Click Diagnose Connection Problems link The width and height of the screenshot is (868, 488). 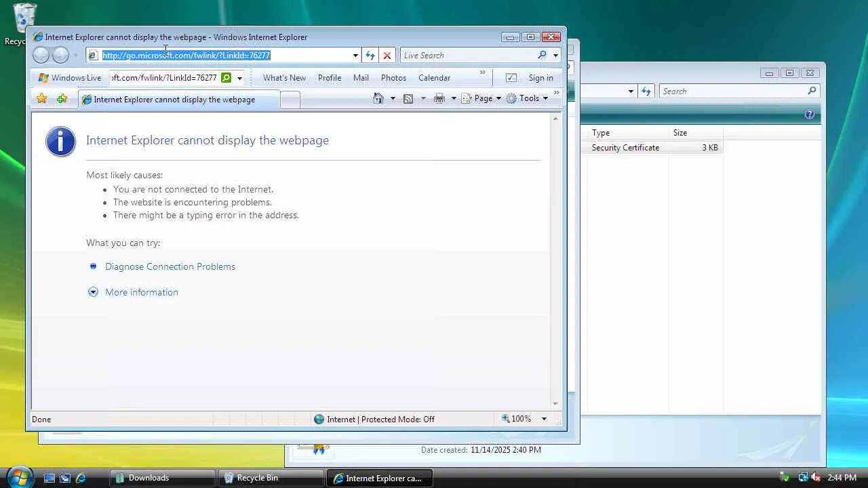[x=170, y=266]
